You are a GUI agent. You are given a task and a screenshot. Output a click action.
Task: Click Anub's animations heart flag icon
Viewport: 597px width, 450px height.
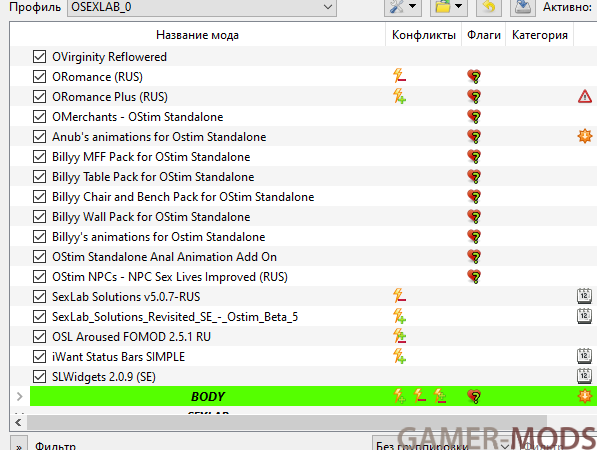[474, 137]
